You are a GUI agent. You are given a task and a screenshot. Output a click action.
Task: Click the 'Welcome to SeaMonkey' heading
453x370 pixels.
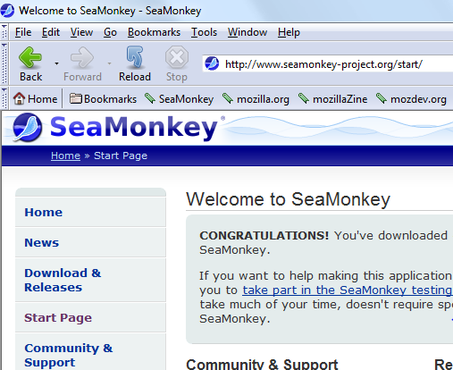(x=288, y=199)
